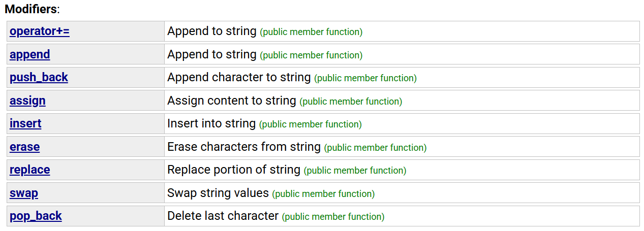Click green 'public member function' label beside operator+=
644x231 pixels.
311,32
